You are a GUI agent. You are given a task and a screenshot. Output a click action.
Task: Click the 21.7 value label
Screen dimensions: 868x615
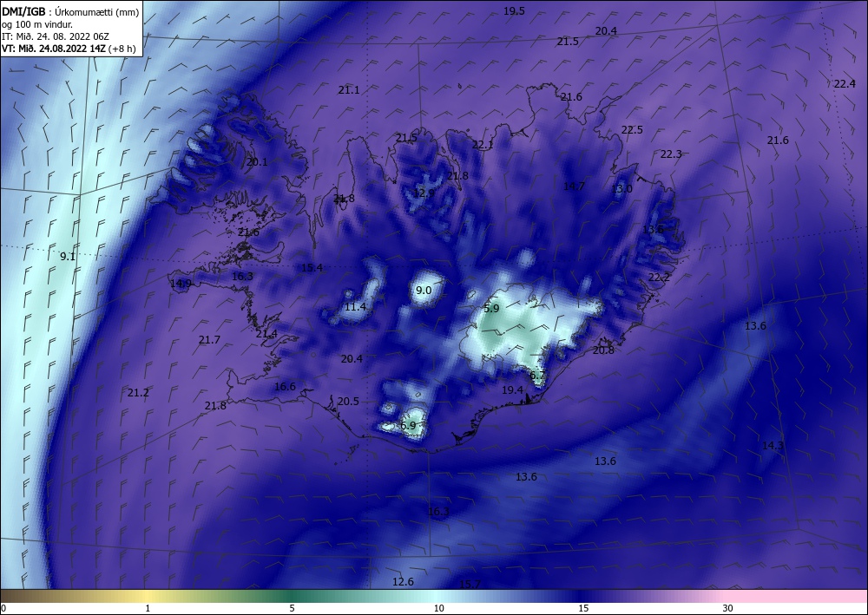209,339
